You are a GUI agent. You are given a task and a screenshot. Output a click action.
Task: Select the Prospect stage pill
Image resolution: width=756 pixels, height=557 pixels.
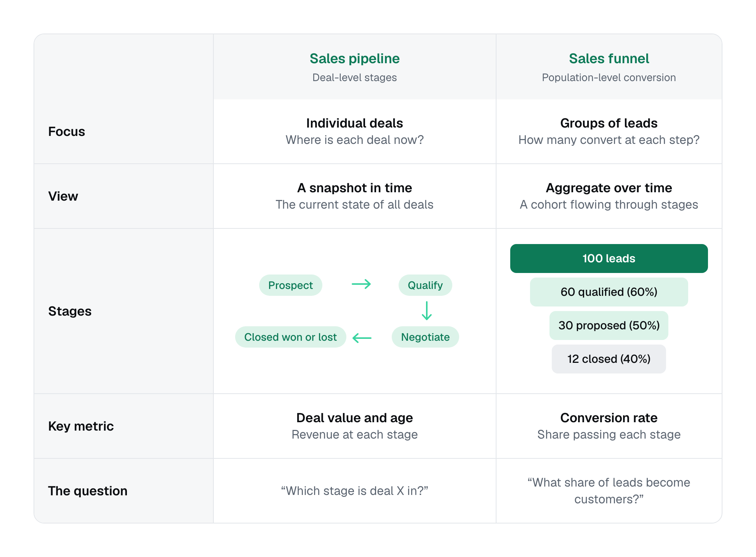pyautogui.click(x=290, y=285)
